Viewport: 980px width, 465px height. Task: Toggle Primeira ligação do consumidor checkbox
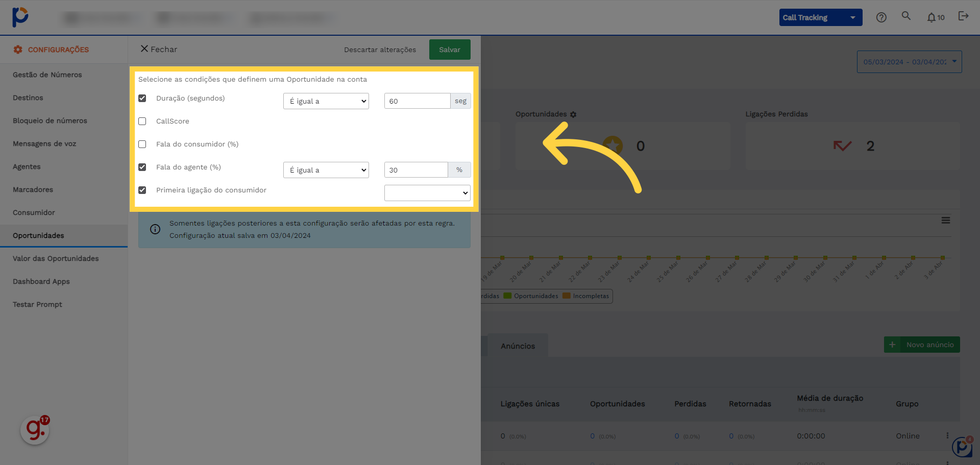142,190
